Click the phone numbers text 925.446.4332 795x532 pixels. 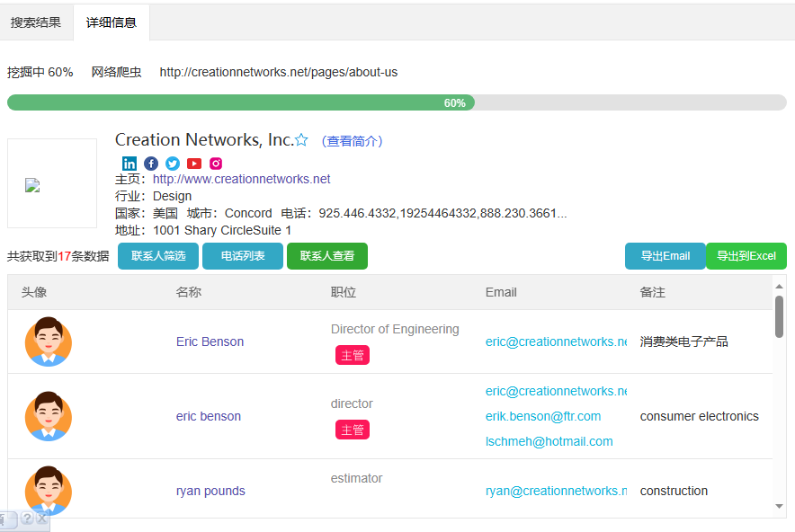click(x=442, y=213)
